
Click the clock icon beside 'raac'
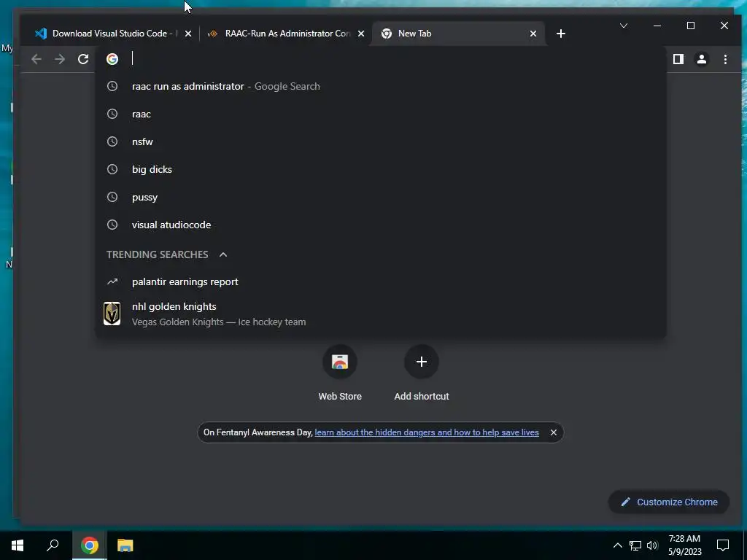click(112, 114)
